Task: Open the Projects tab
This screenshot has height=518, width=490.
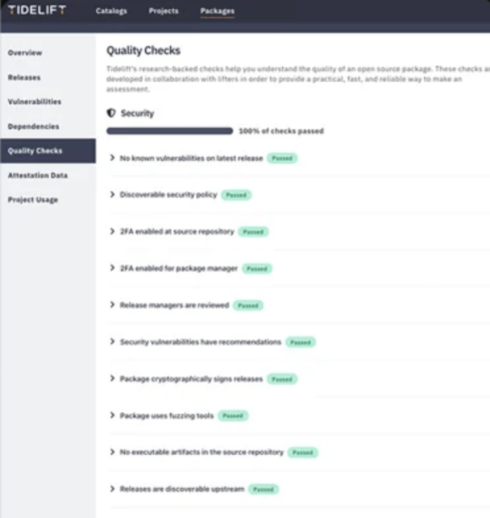Action: click(x=163, y=11)
